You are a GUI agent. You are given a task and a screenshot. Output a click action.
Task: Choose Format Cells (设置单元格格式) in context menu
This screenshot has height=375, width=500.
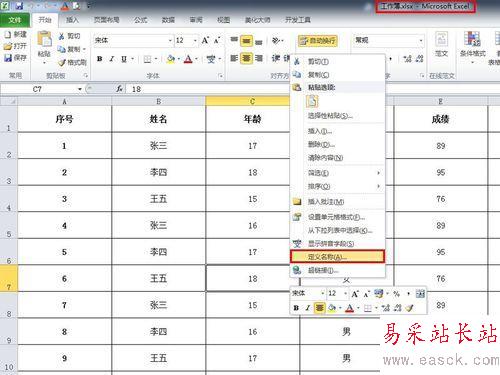[337, 217]
